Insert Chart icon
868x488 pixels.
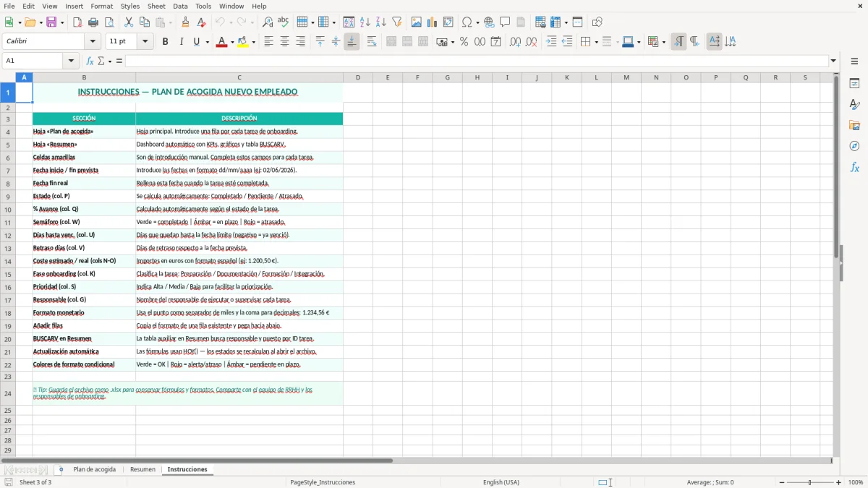click(433, 22)
